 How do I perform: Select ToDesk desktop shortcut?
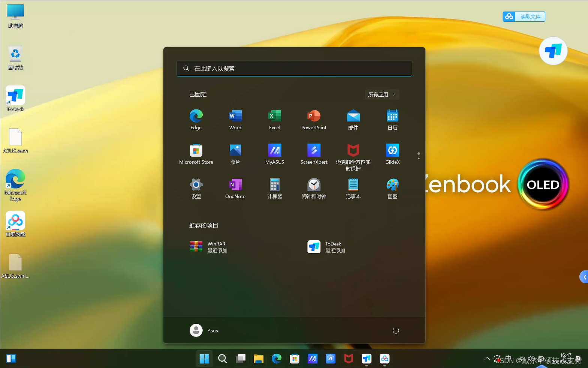pyautogui.click(x=15, y=99)
